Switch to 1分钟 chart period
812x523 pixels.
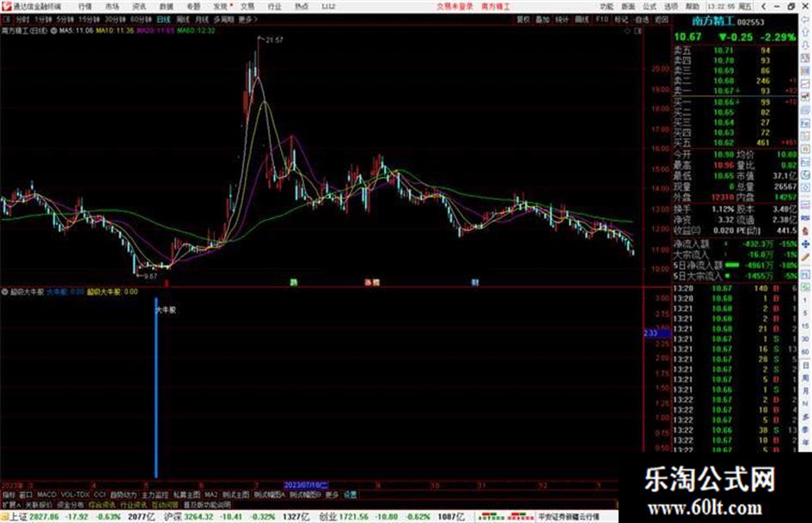[43, 19]
